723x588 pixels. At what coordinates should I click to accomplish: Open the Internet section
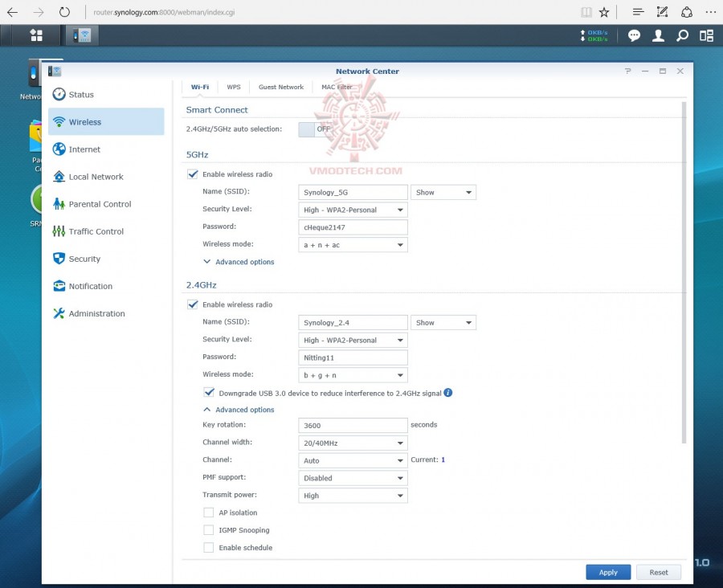[106, 149]
